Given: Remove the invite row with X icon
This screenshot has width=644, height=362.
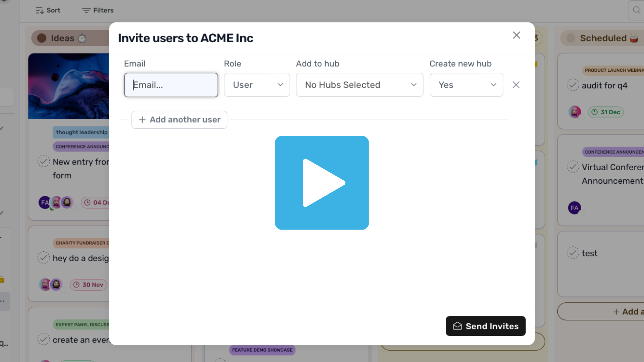Looking at the screenshot, I should click(516, 85).
